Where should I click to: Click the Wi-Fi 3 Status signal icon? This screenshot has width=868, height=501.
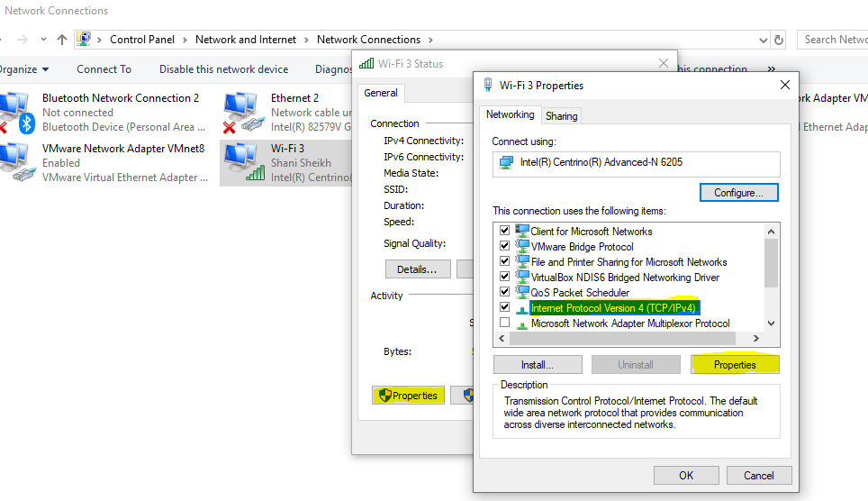pos(366,63)
